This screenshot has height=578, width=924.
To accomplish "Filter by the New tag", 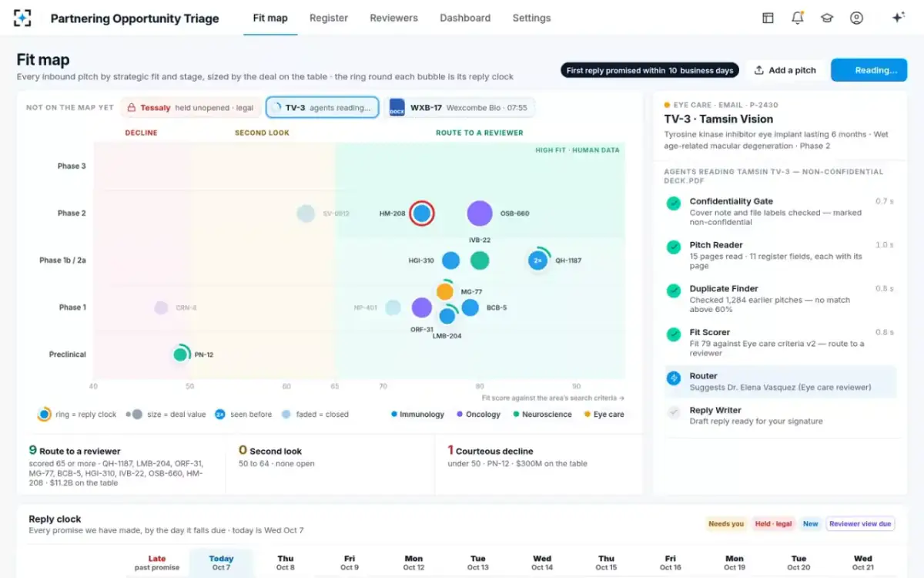I will click(811, 524).
